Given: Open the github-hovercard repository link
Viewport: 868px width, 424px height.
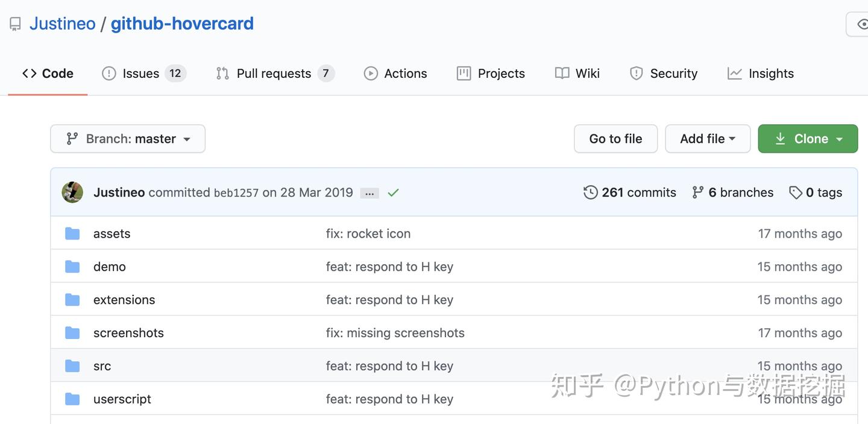Looking at the screenshot, I should [x=182, y=24].
